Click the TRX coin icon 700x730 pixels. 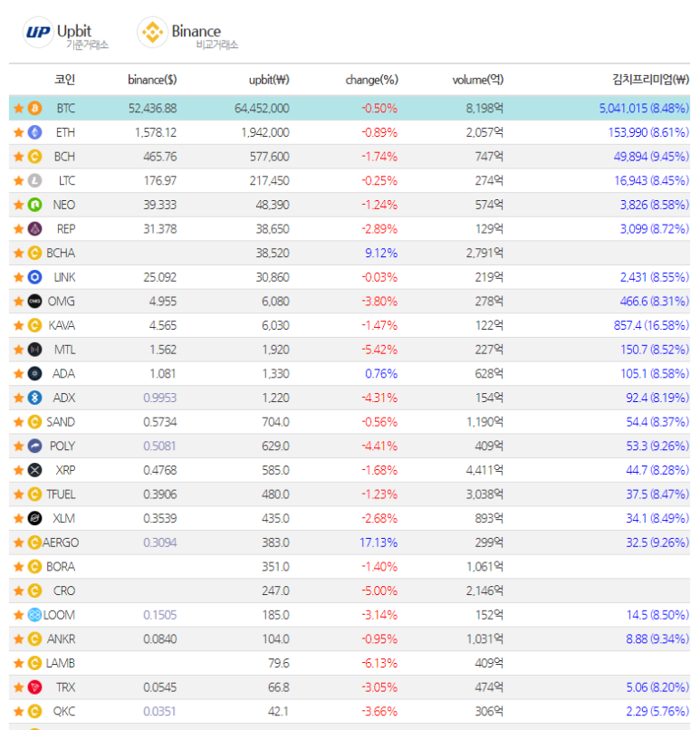click(x=35, y=687)
